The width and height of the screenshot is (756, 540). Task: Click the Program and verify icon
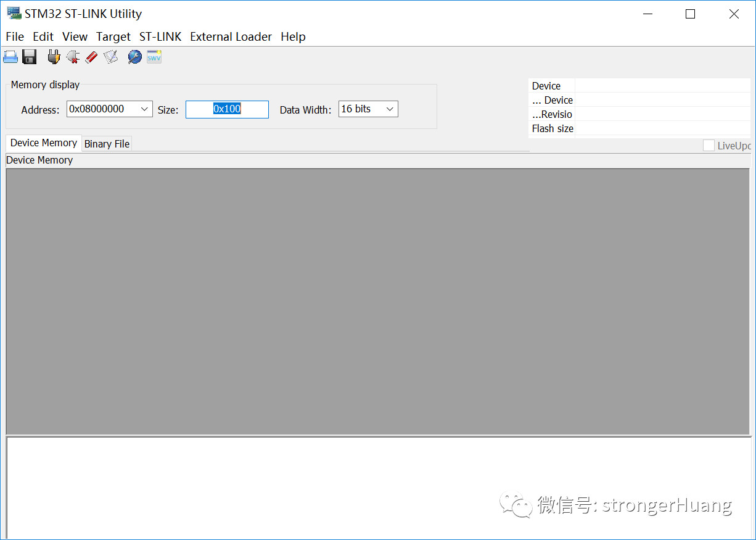click(x=110, y=57)
